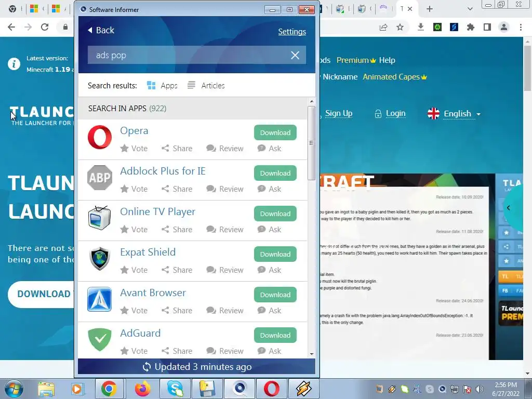Open Opera from taskbar
This screenshot has height=399, width=532.
271,389
